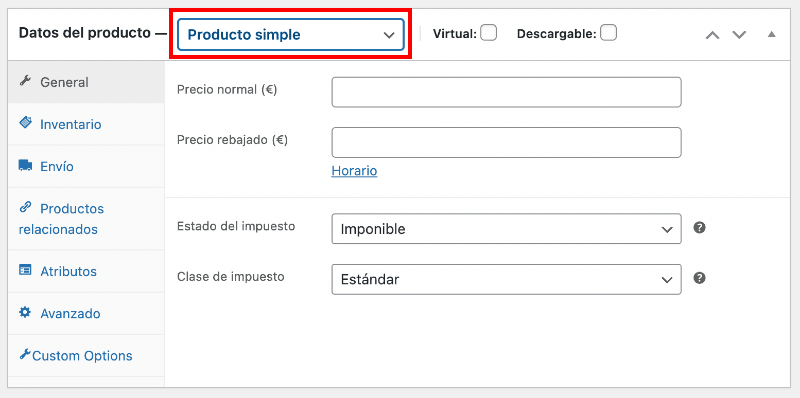Collapse the Datos del producto panel
The width and height of the screenshot is (800, 398).
(x=771, y=35)
